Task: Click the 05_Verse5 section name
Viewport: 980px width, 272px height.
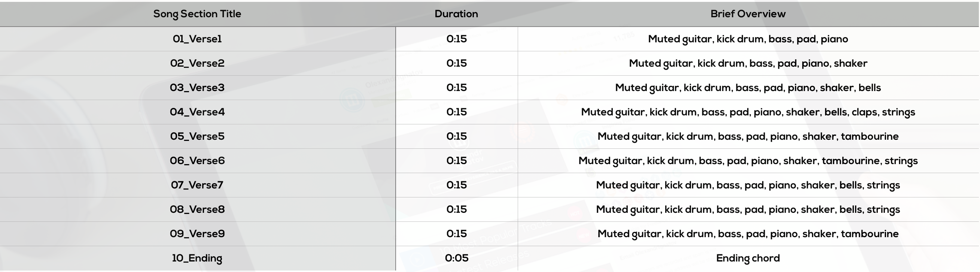Action: tap(197, 136)
